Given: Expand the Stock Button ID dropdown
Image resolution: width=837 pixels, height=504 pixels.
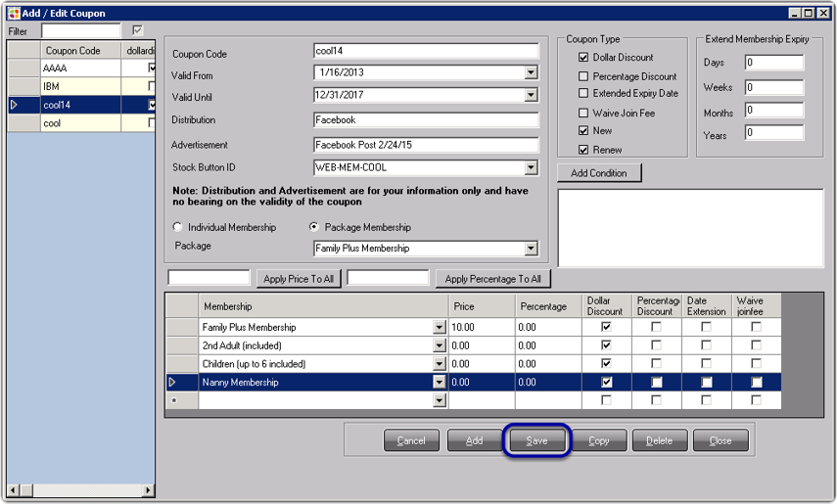Looking at the screenshot, I should click(531, 168).
